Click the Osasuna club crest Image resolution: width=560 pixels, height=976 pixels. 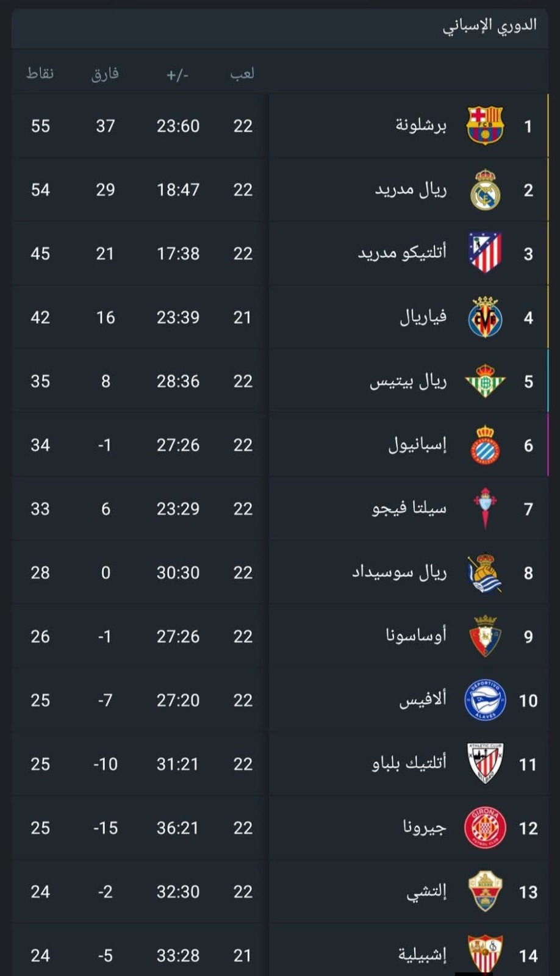click(x=485, y=636)
